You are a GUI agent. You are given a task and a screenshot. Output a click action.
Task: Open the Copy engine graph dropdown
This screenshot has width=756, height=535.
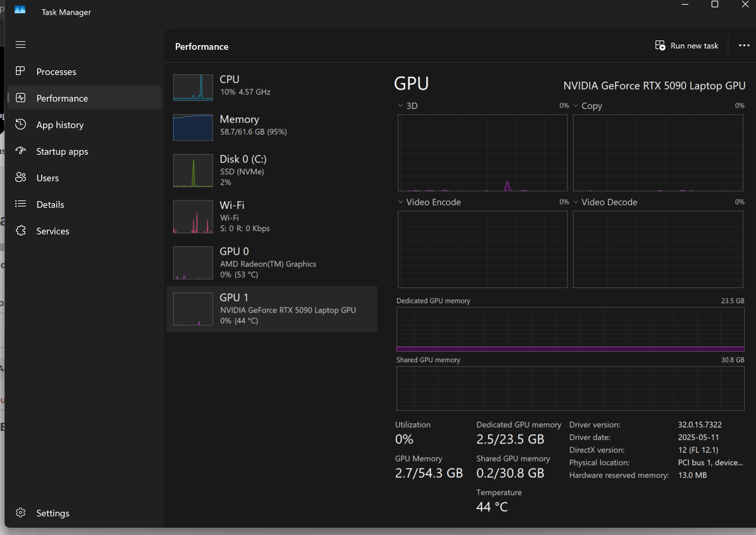(576, 106)
